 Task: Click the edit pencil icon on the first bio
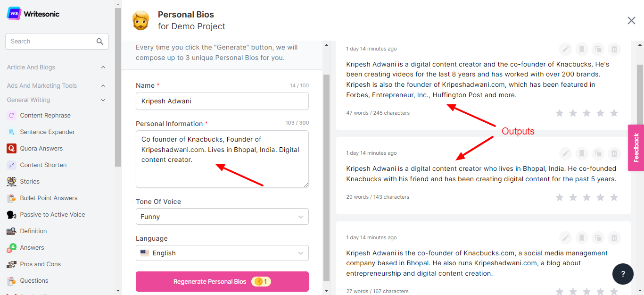[x=565, y=49]
